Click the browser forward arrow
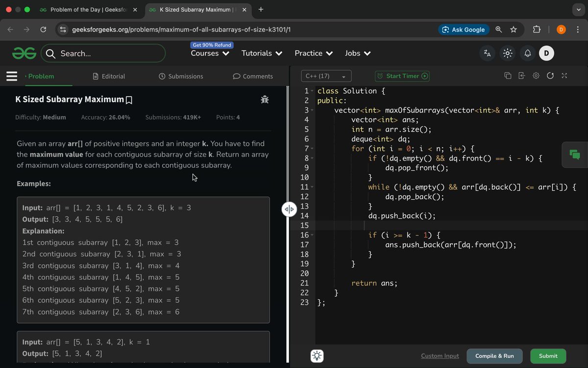 click(x=27, y=29)
